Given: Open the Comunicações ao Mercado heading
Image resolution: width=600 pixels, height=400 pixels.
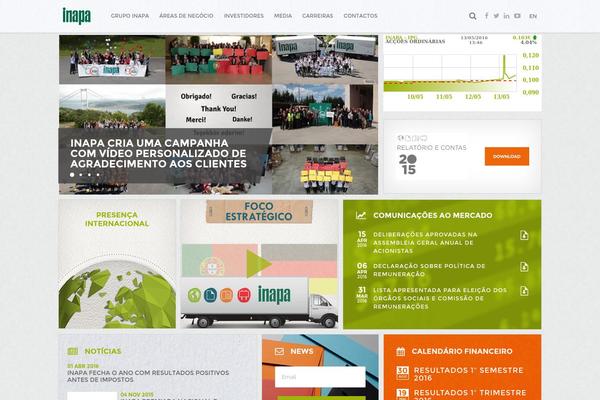Looking at the screenshot, I should click(x=433, y=216).
